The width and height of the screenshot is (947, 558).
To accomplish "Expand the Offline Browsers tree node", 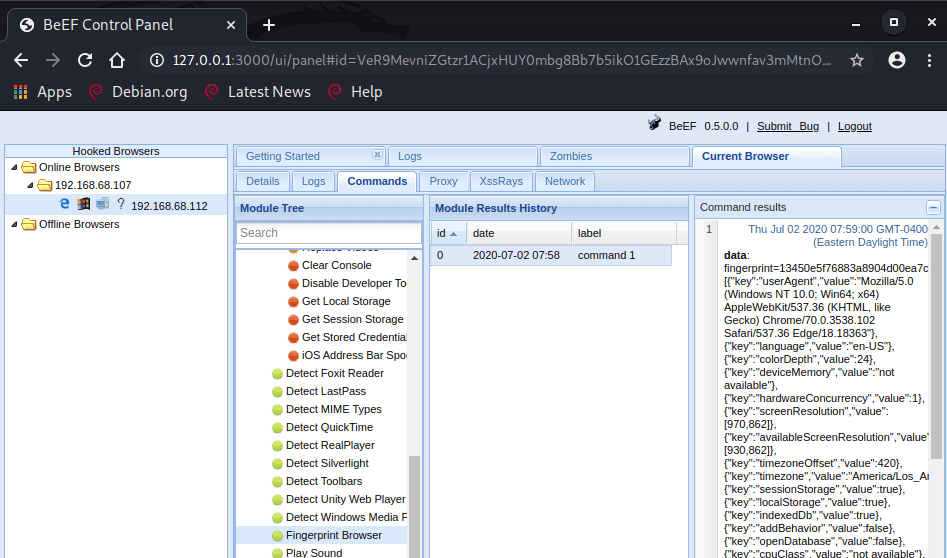I will point(14,225).
